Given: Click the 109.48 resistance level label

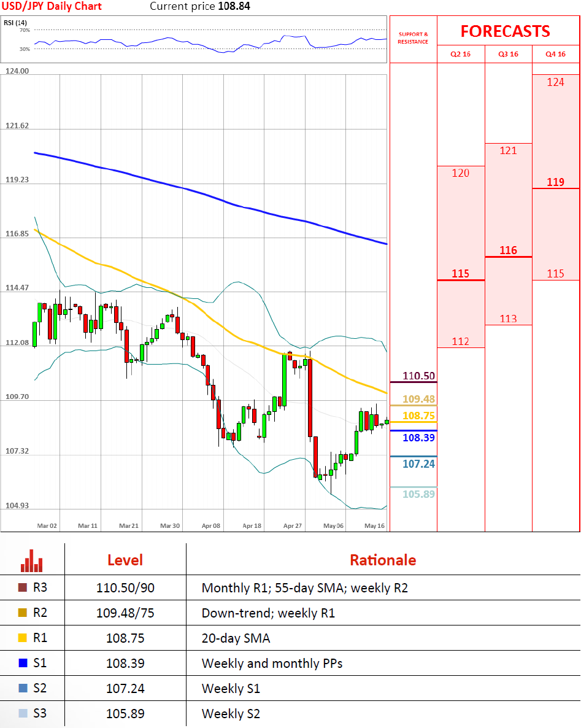Looking at the screenshot, I should (x=418, y=399).
